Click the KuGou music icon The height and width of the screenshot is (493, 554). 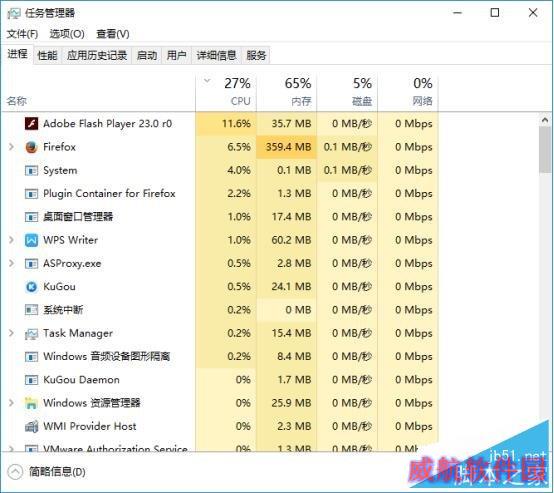pyautogui.click(x=31, y=287)
